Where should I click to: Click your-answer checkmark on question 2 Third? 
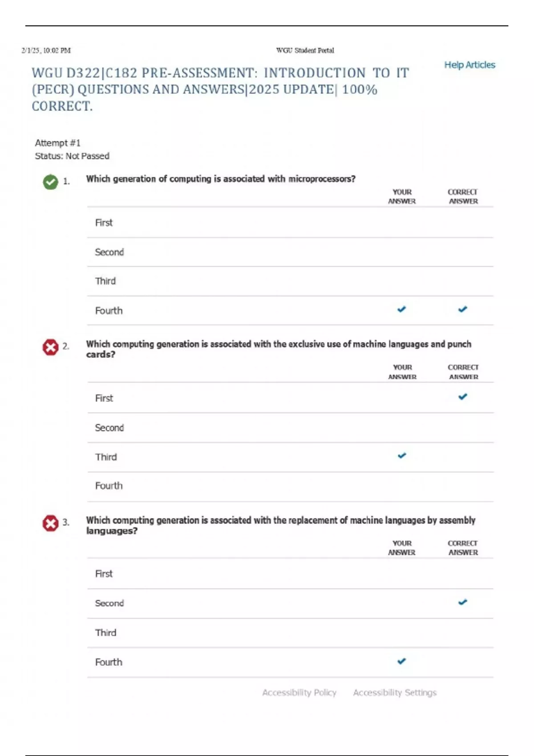click(x=402, y=455)
